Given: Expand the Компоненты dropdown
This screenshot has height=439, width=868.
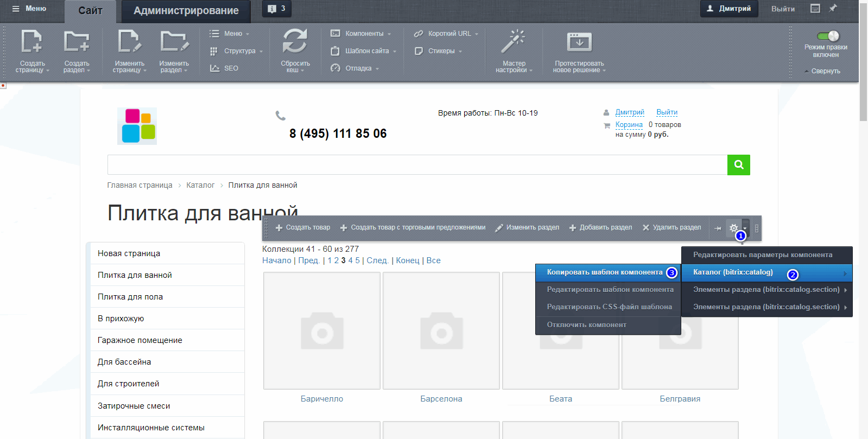Looking at the screenshot, I should pos(364,34).
